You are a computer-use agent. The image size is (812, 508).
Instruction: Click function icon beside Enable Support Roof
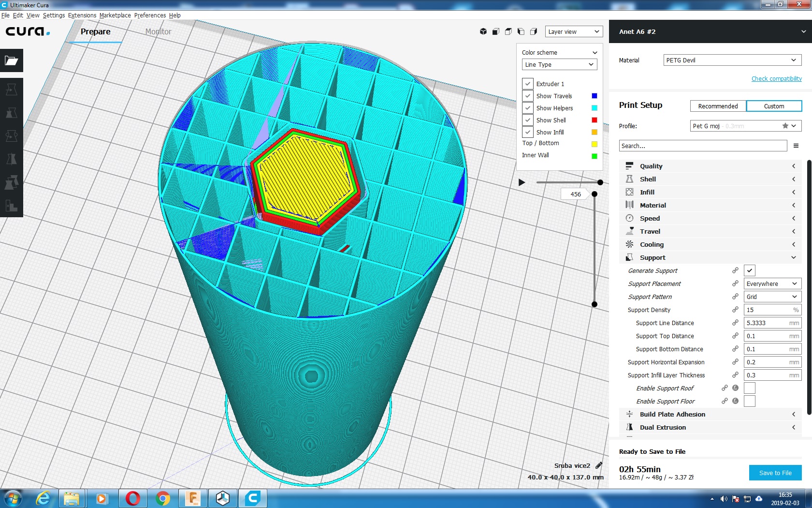click(735, 388)
